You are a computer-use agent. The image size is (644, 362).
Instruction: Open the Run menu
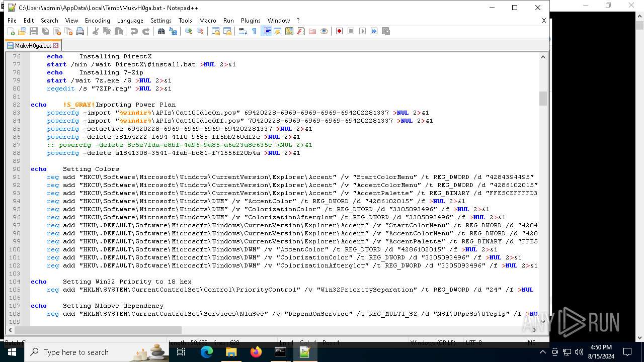[x=228, y=21]
